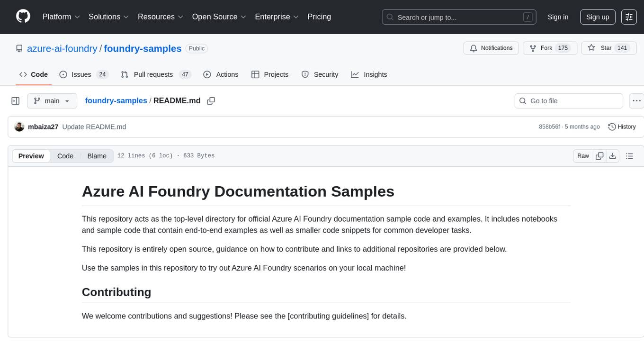Open the azure-ai-foundry organization link

pyautogui.click(x=62, y=48)
